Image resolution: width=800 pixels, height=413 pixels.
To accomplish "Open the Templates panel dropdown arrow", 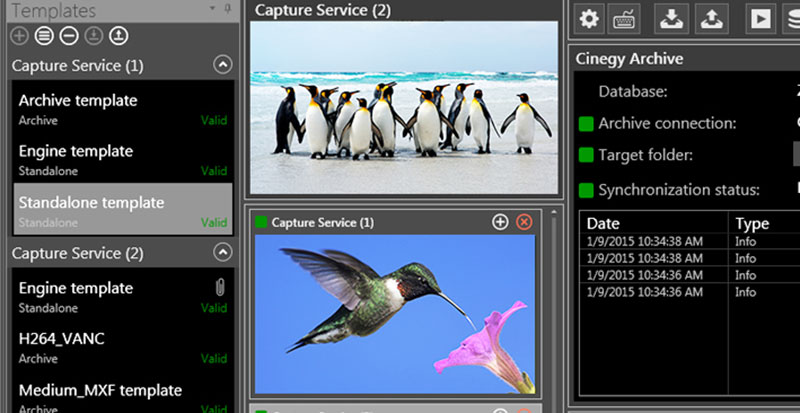I will [212, 8].
